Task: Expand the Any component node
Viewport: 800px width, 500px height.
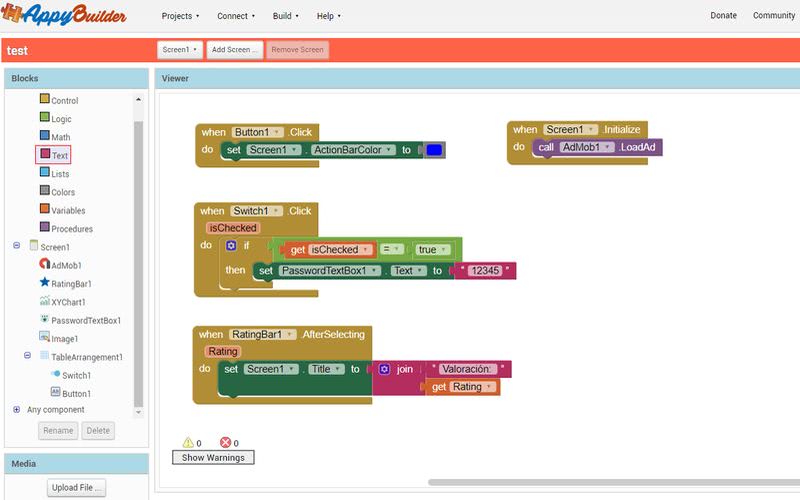Action: coord(16,409)
